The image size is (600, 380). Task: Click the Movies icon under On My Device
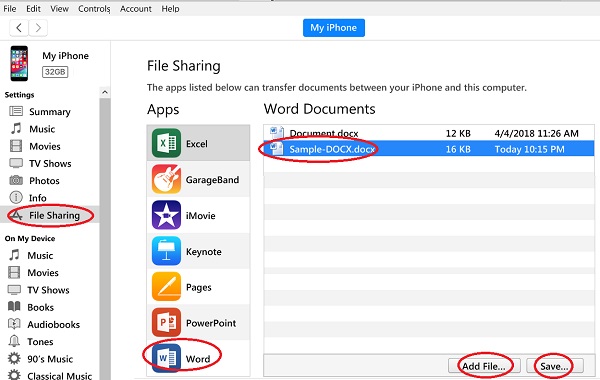coord(14,272)
